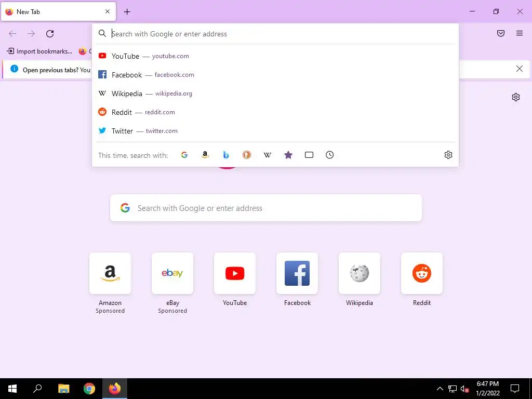The width and height of the screenshot is (532, 399).
Task: Search Bookmarks using the star icon
Action: 288,155
